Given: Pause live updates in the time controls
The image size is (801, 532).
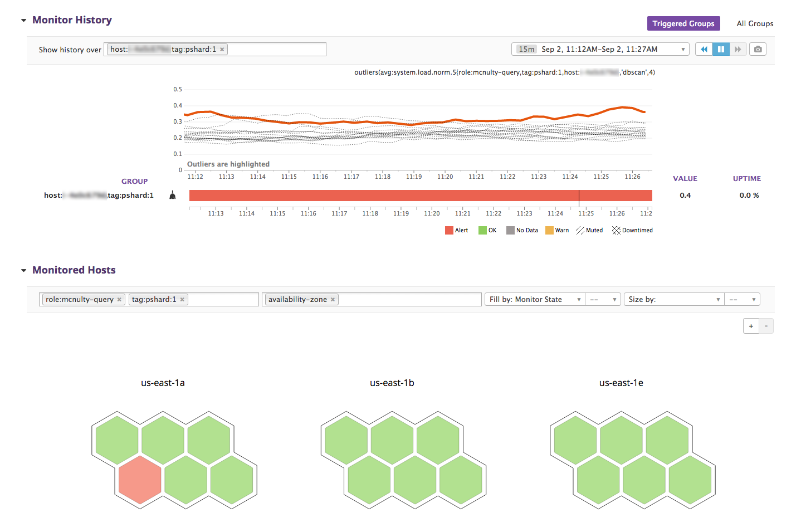Looking at the screenshot, I should [721, 50].
